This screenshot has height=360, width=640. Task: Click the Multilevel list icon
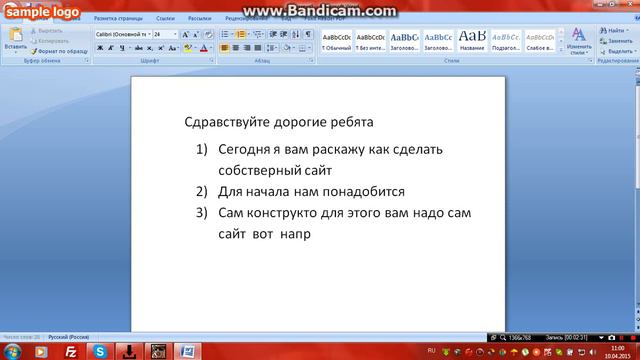coord(257,35)
